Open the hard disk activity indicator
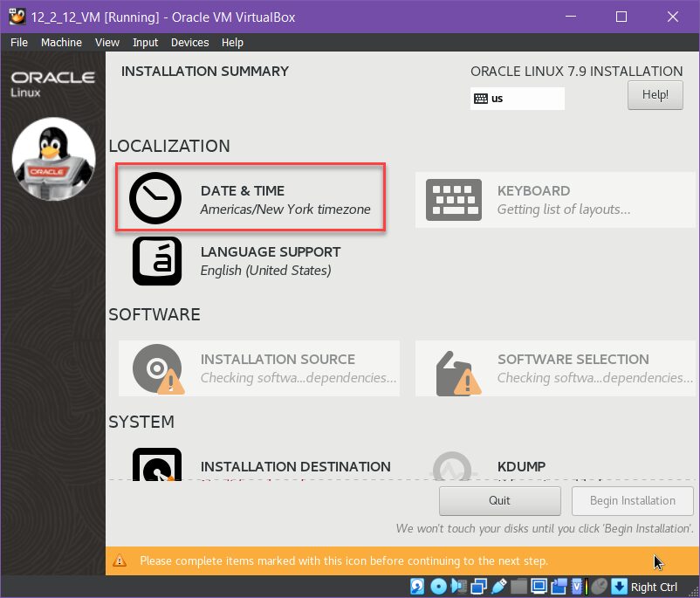 (x=417, y=587)
